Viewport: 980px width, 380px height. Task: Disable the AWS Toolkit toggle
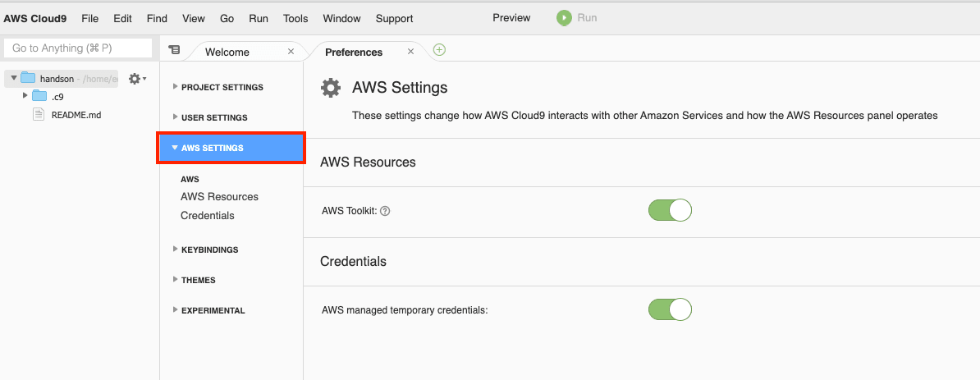(x=670, y=210)
